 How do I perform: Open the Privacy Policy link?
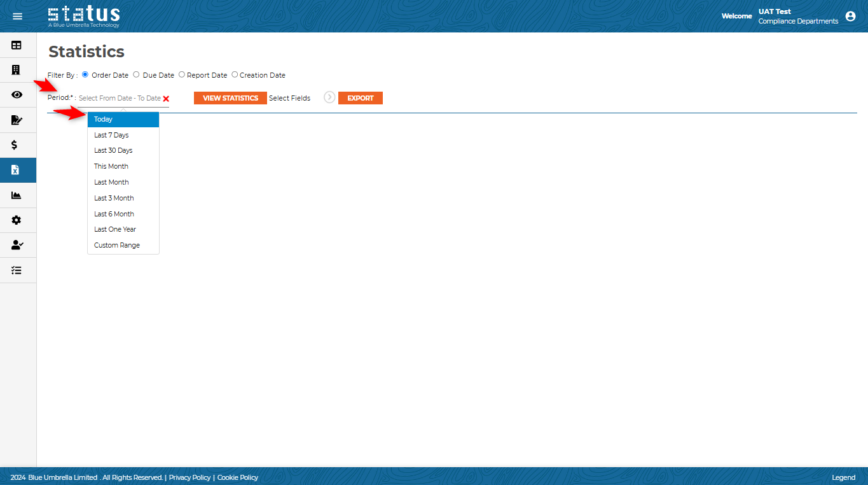[189, 477]
